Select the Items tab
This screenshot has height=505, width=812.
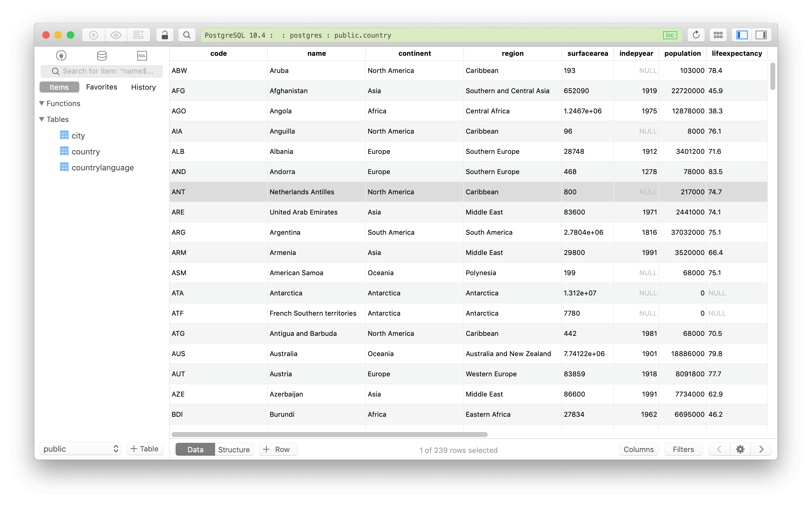(59, 87)
